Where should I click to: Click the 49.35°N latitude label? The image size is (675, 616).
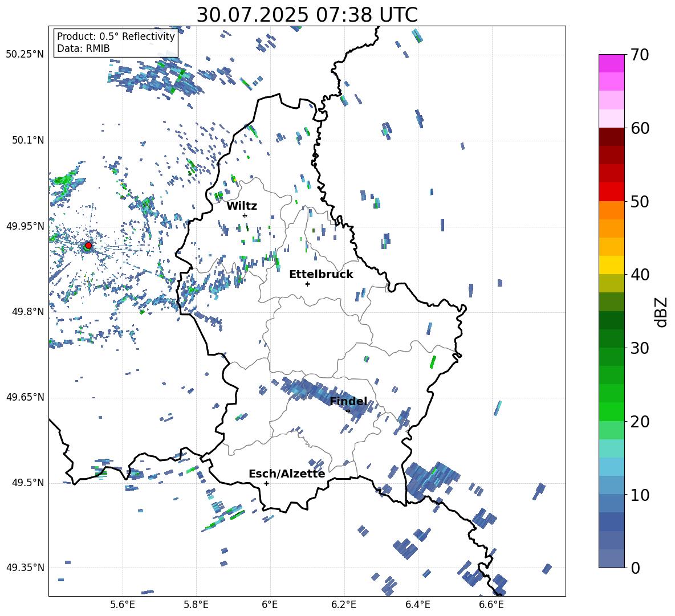click(x=25, y=568)
